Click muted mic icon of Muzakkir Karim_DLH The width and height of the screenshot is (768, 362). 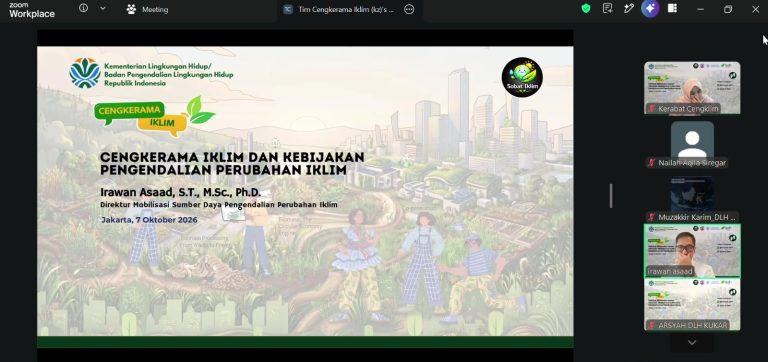click(x=652, y=217)
